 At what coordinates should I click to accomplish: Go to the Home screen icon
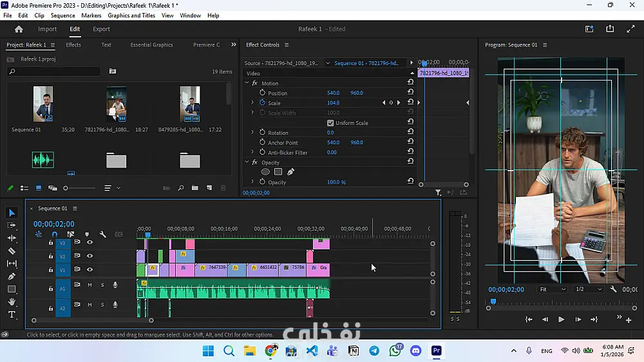(19, 29)
